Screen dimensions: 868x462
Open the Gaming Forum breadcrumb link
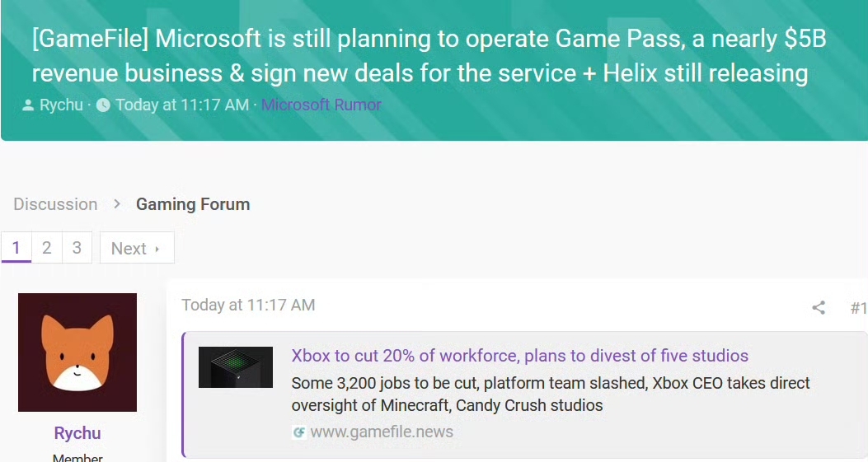(x=193, y=204)
